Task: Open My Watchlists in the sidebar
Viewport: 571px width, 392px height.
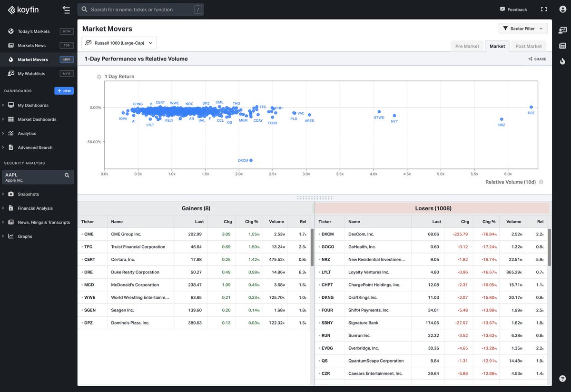Action: (x=39, y=74)
